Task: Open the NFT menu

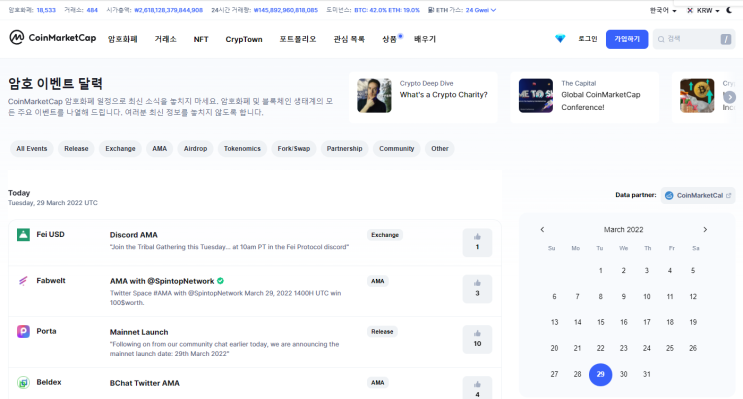Action: click(201, 39)
